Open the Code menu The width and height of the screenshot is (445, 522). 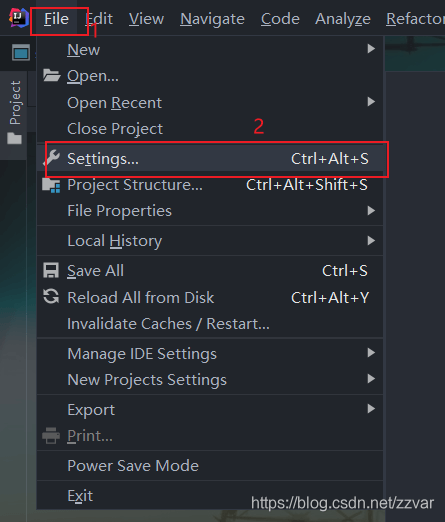click(280, 19)
